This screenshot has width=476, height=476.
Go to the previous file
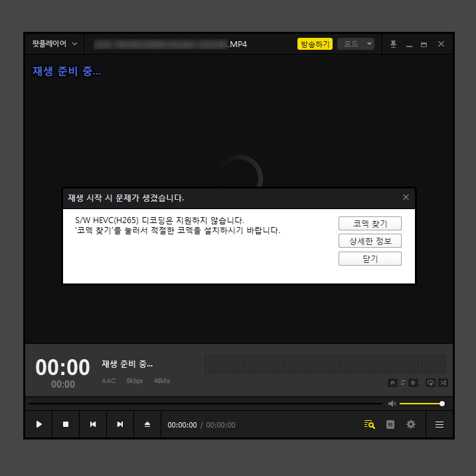pos(93,424)
